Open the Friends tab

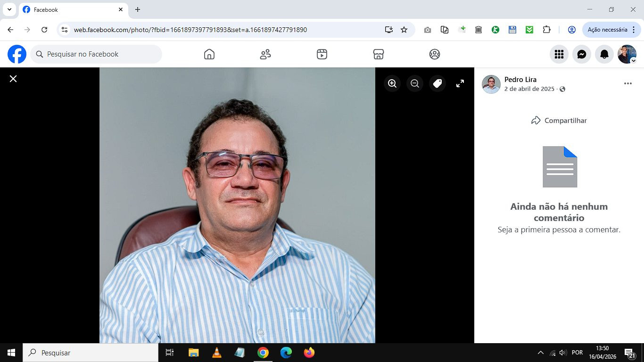click(265, 54)
